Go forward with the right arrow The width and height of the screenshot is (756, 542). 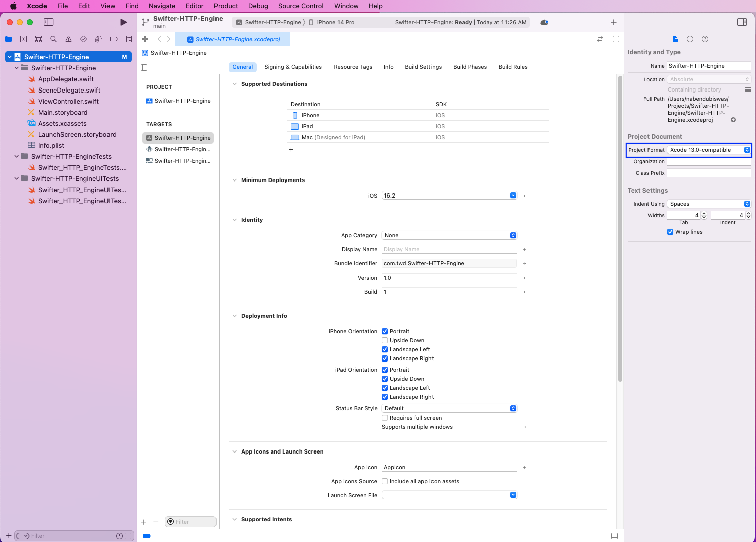click(x=169, y=39)
